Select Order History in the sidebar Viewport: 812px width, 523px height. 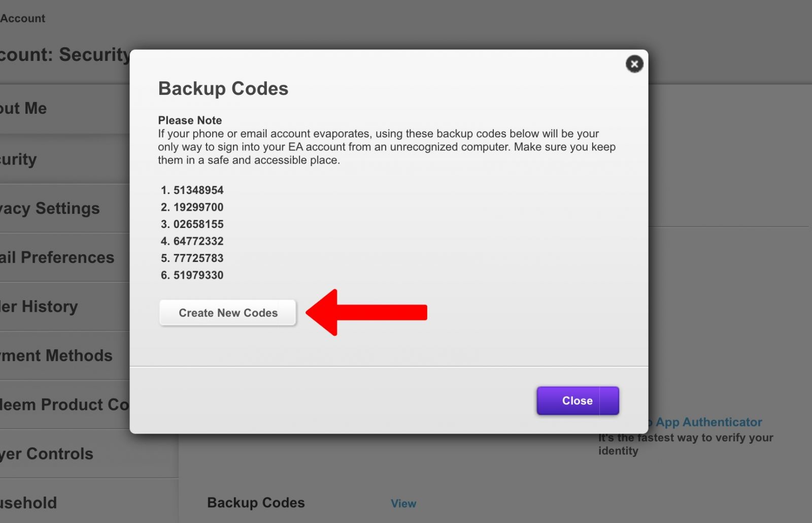point(38,306)
